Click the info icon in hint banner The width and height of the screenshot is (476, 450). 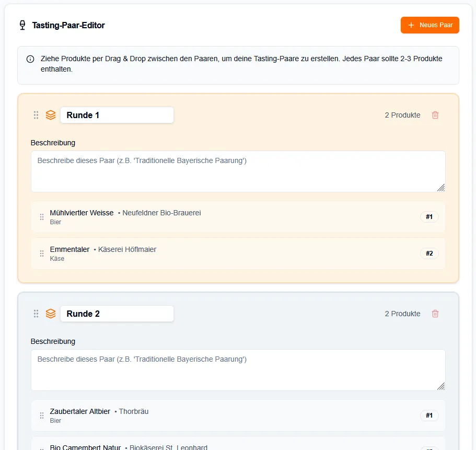tap(30, 59)
